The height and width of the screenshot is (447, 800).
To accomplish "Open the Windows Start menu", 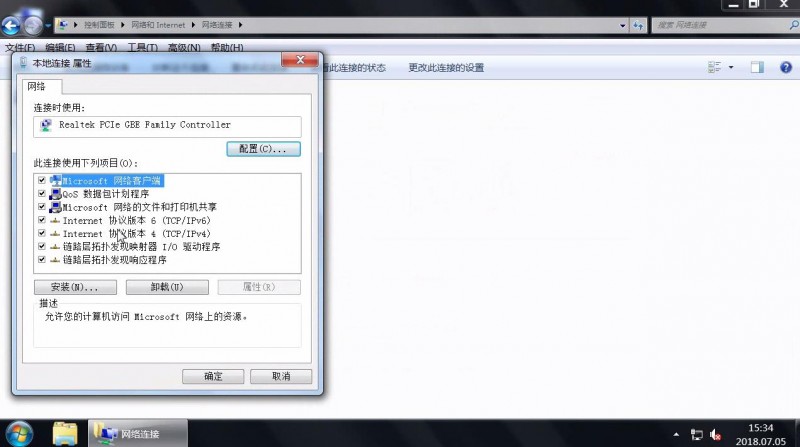I will pyautogui.click(x=19, y=434).
